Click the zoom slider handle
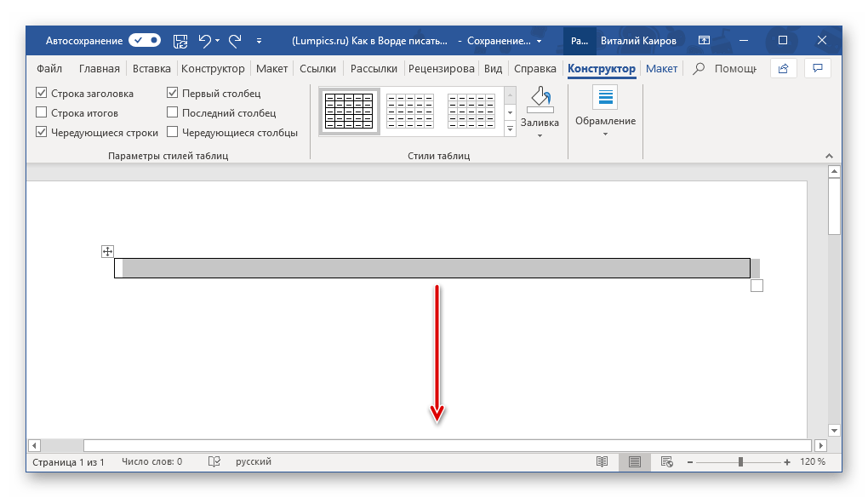This screenshot has width=868, height=498. click(740, 461)
